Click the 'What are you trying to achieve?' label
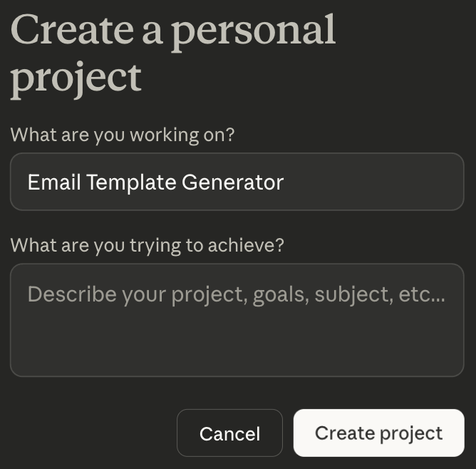Image resolution: width=476 pixels, height=469 pixels. pos(147,245)
